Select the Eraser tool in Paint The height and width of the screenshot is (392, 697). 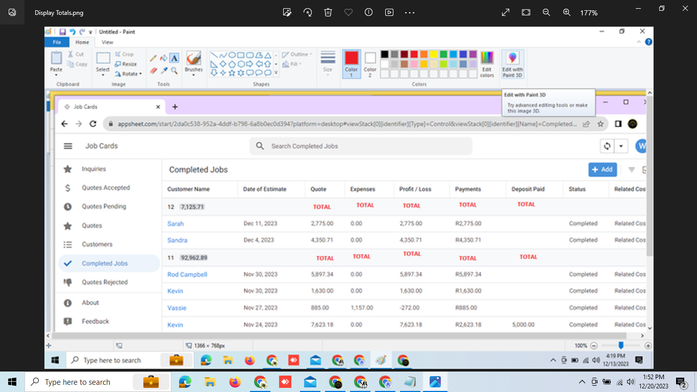[x=153, y=70]
